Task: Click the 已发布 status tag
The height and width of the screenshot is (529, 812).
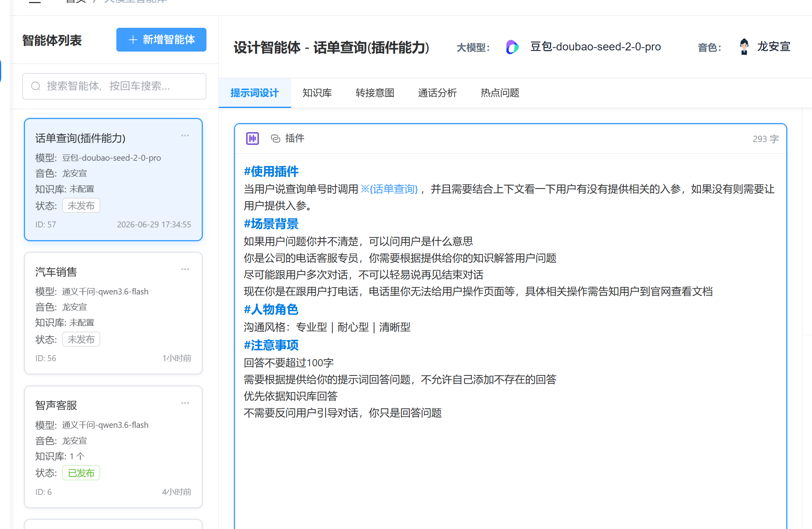Action: (x=81, y=473)
